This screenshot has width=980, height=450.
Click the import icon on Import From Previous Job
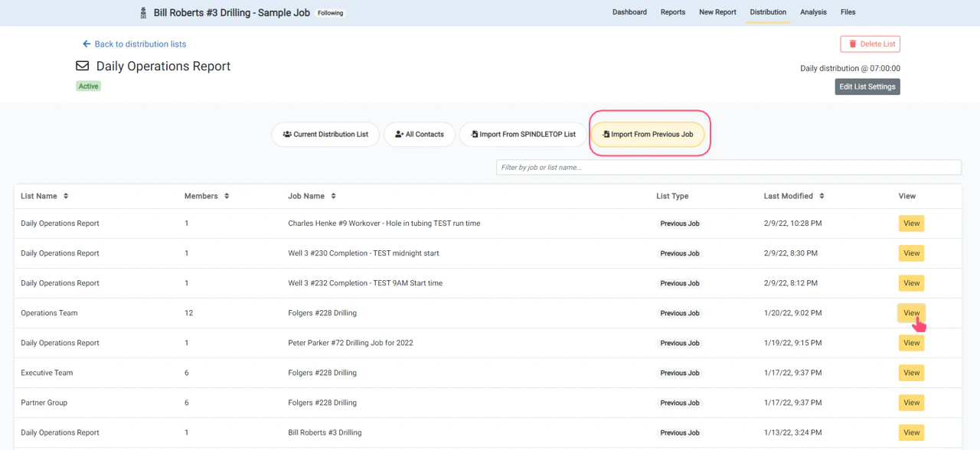point(605,134)
